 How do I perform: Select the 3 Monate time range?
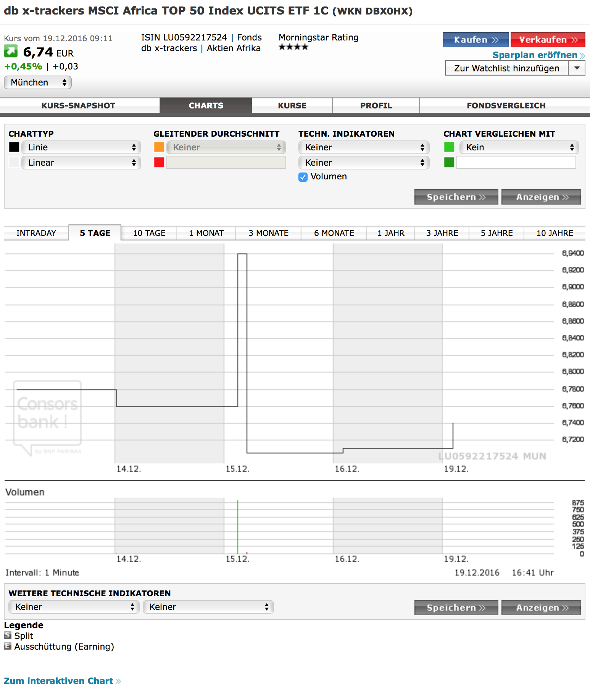click(x=269, y=233)
